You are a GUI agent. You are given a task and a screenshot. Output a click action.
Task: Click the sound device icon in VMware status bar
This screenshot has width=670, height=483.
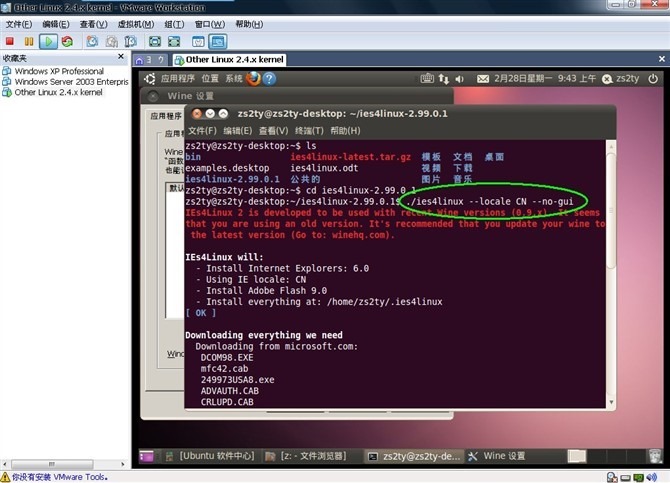point(652,477)
